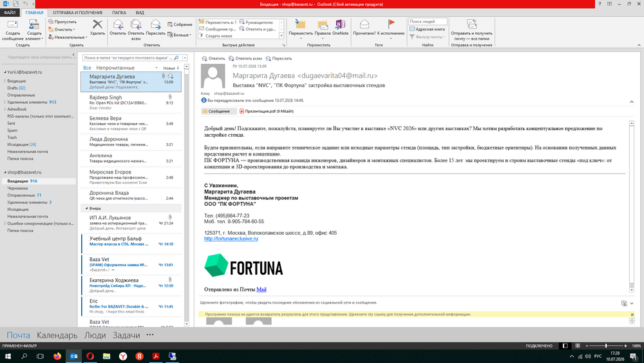Expand the people pane chevron

(x=632, y=304)
